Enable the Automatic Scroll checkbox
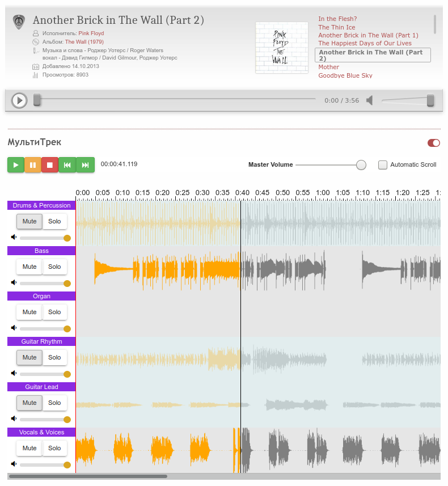The image size is (448, 486). pos(383,164)
